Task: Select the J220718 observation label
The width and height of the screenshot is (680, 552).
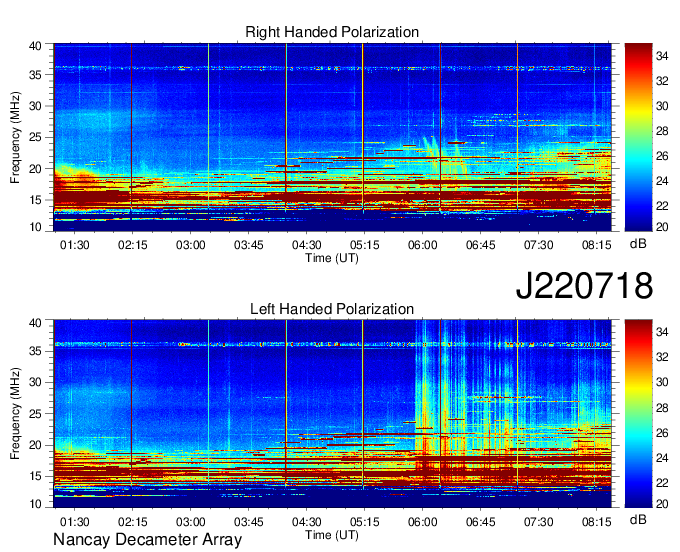Action: tap(584, 286)
